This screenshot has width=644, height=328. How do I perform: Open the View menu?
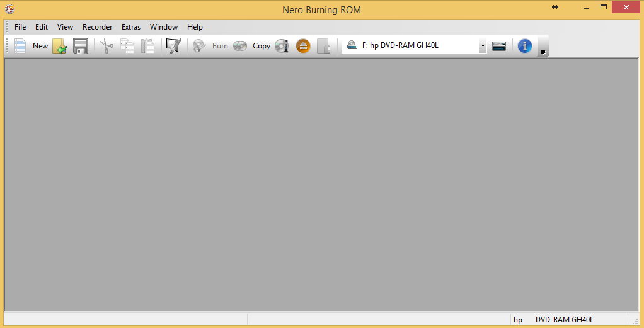65,27
